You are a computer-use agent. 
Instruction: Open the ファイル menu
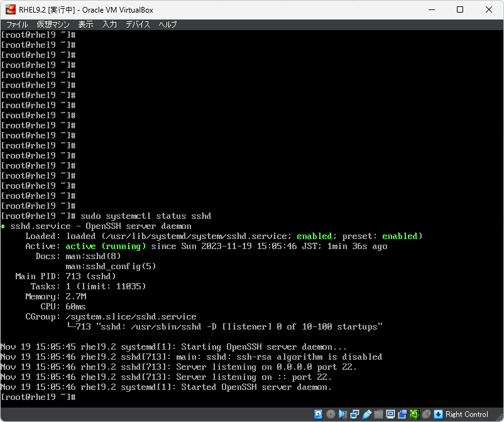tap(17, 25)
